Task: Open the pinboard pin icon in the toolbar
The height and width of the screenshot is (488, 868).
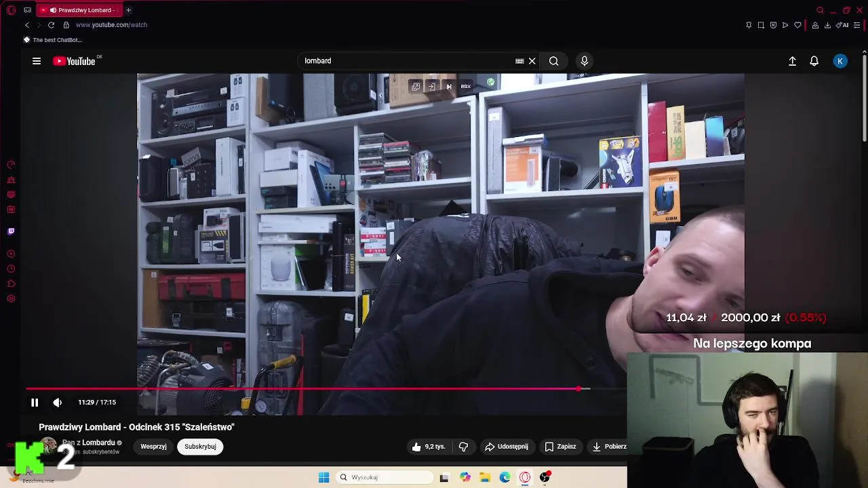Action: [x=749, y=25]
